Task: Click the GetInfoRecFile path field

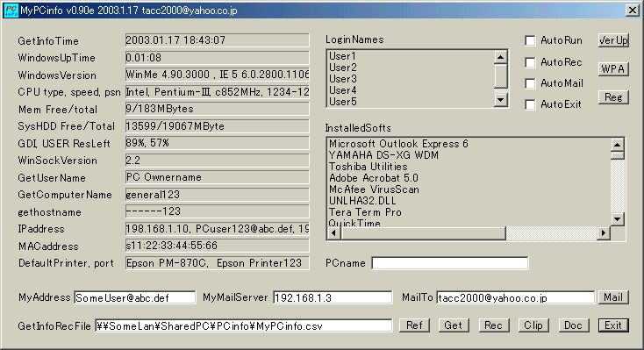Action: click(244, 325)
